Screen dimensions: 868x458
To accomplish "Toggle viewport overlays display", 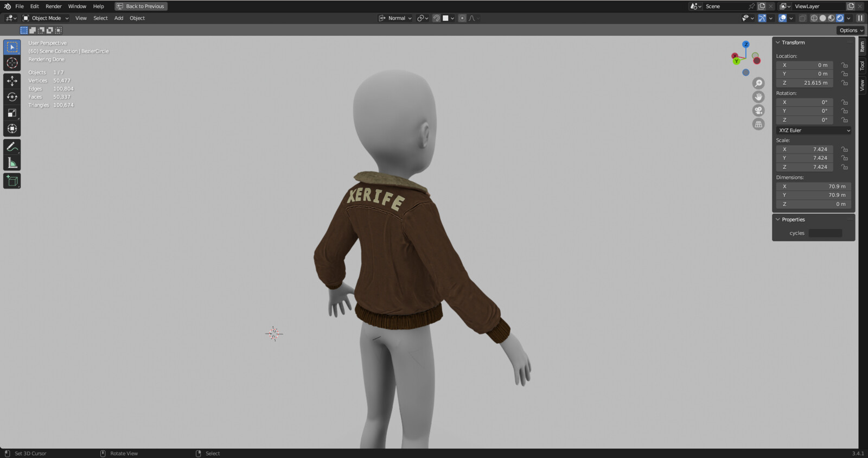I will click(x=782, y=18).
